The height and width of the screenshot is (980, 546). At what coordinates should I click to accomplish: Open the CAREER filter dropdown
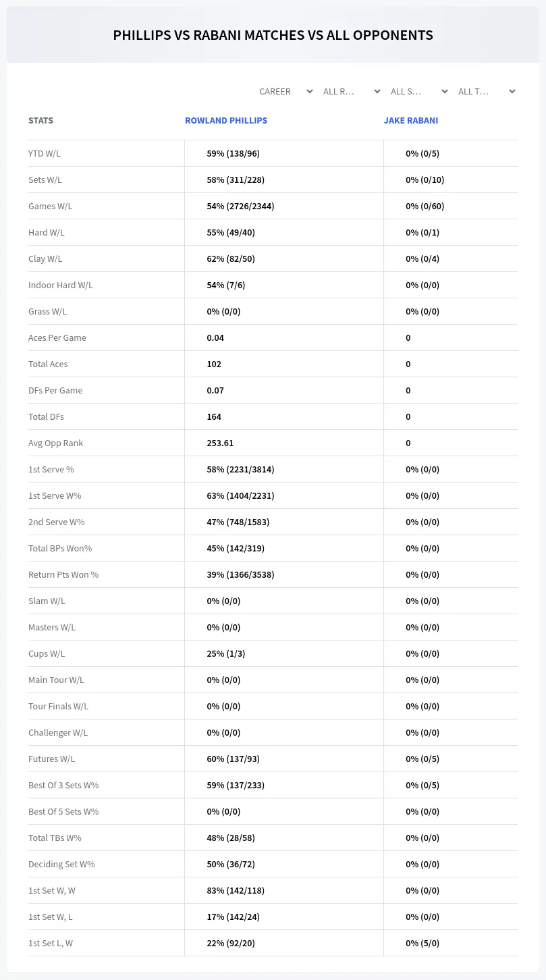[285, 91]
